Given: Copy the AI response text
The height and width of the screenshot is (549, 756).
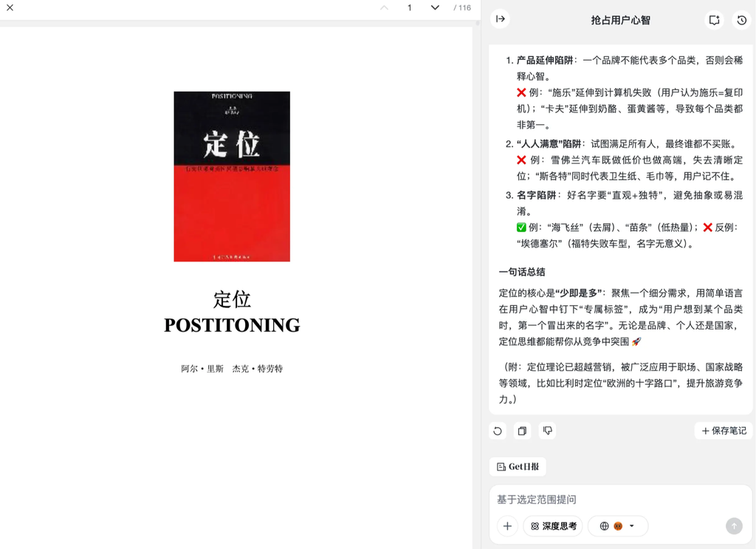Looking at the screenshot, I should [522, 431].
